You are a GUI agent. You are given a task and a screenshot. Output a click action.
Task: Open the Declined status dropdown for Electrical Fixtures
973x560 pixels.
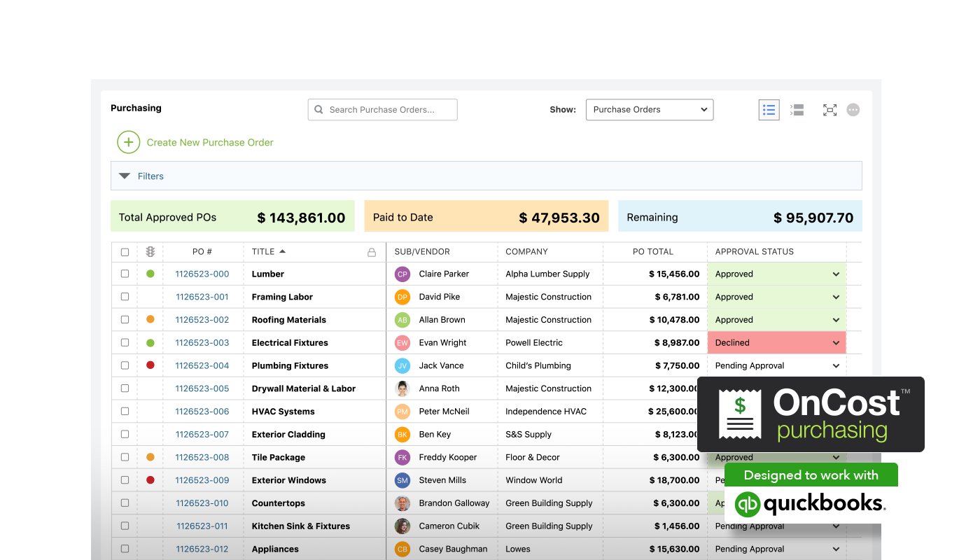click(835, 343)
